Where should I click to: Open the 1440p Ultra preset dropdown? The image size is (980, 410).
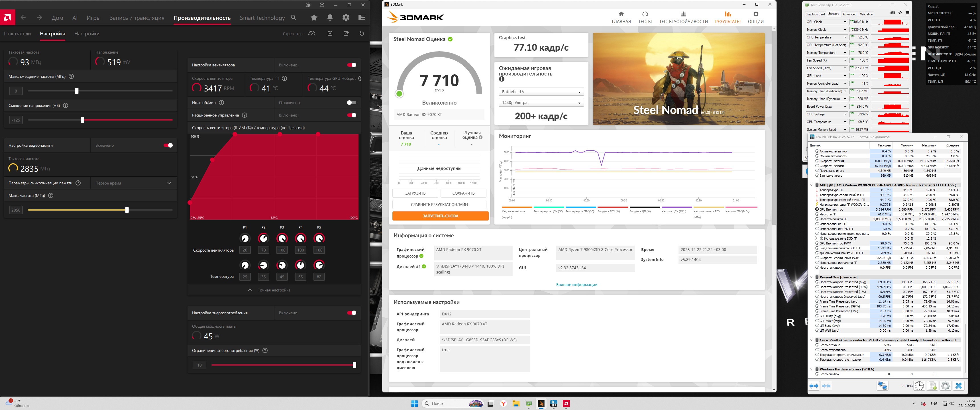click(x=541, y=103)
